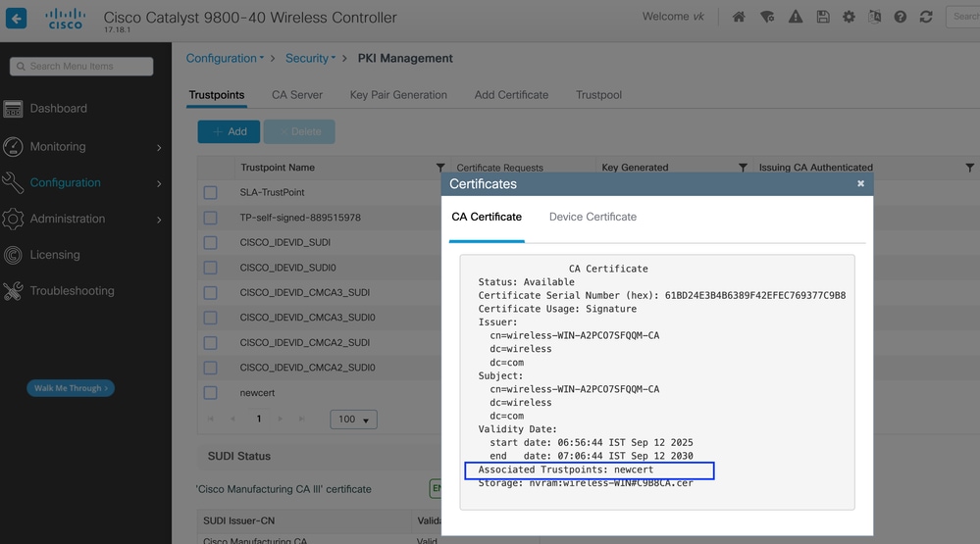
Task: Select the TP-self-signed-889515978 checkbox
Action: (210, 218)
